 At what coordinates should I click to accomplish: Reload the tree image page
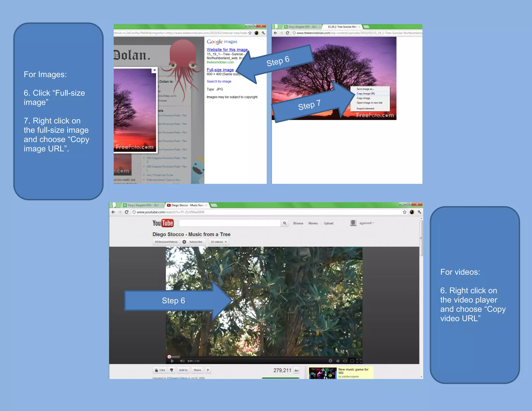point(287,33)
